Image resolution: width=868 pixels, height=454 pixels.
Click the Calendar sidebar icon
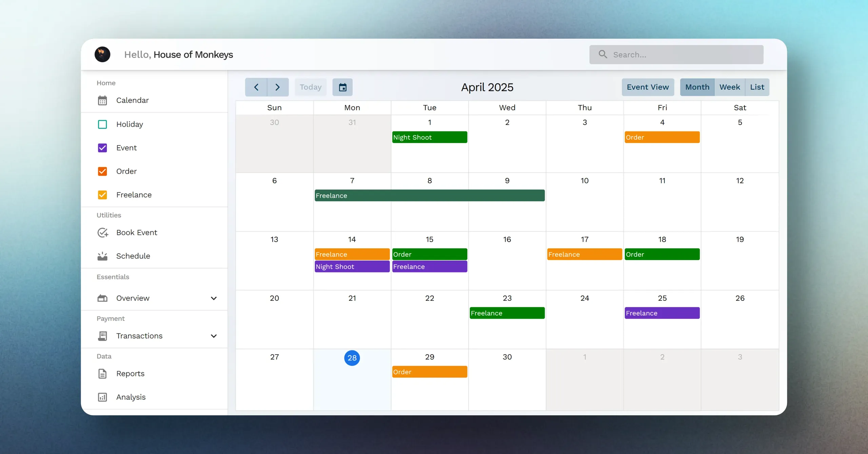(102, 100)
